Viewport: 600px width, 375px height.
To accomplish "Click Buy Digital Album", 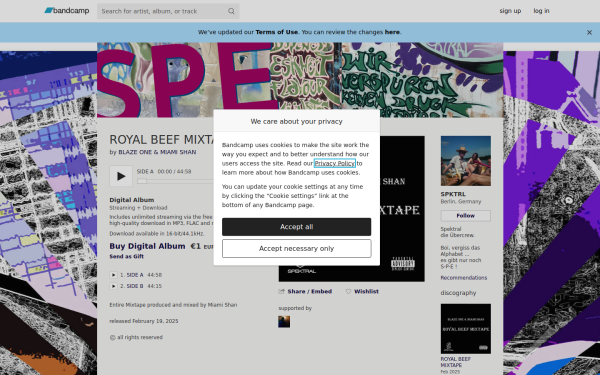I will point(147,246).
